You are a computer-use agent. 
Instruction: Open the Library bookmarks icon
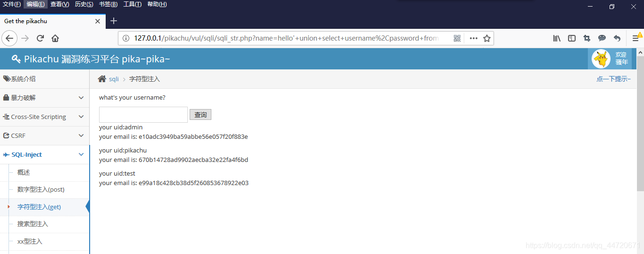[x=557, y=38]
